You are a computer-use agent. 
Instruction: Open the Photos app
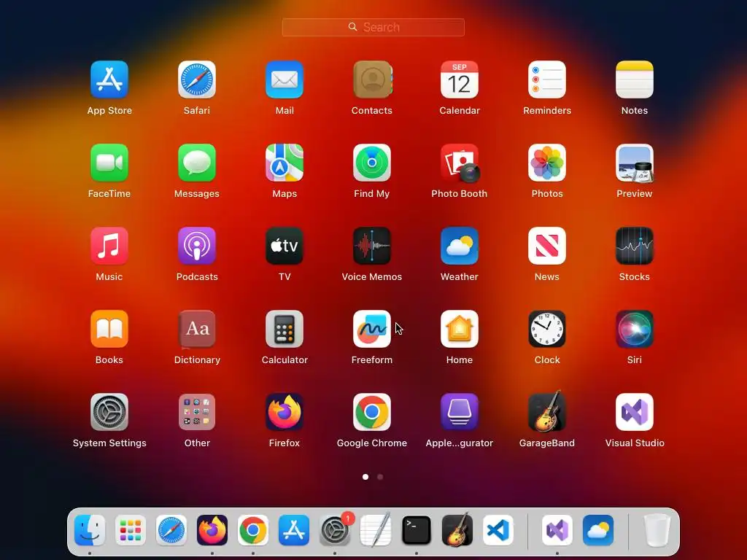[547, 163]
